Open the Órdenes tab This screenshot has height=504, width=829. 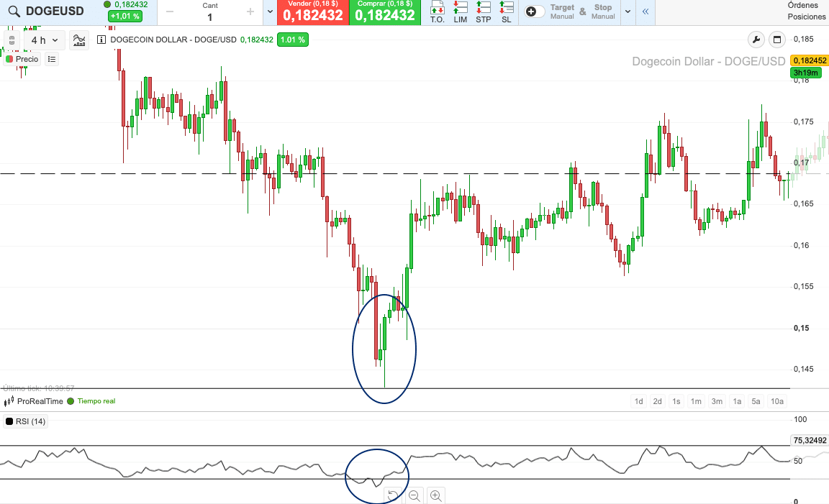(804, 6)
